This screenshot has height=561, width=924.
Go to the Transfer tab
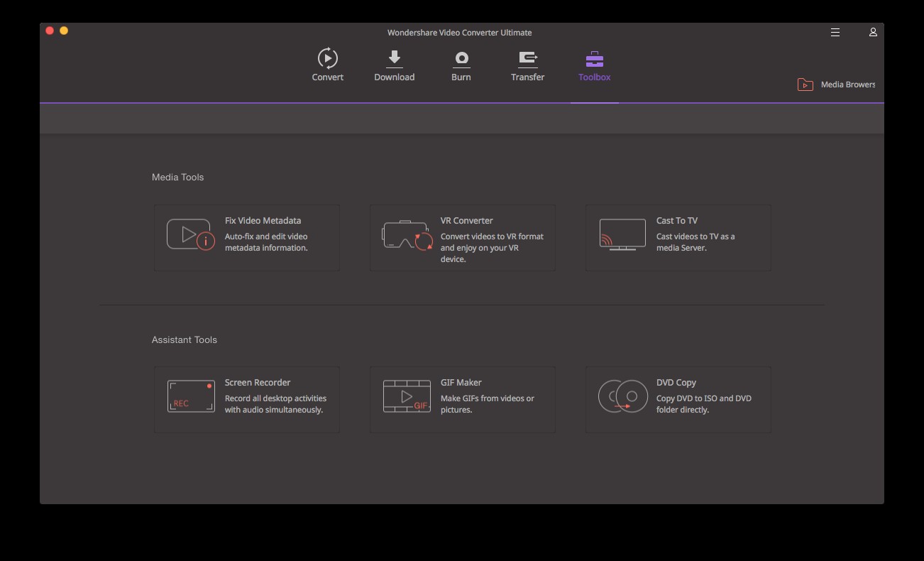pyautogui.click(x=527, y=58)
